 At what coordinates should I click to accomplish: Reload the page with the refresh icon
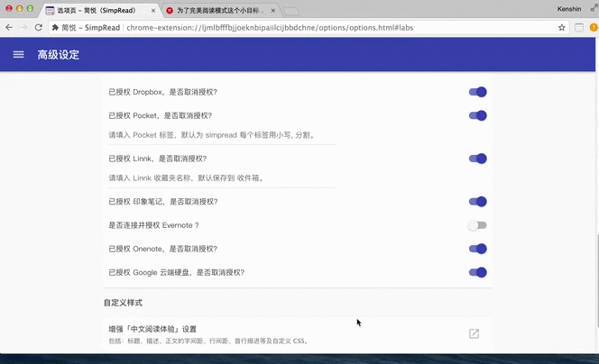pos(38,27)
